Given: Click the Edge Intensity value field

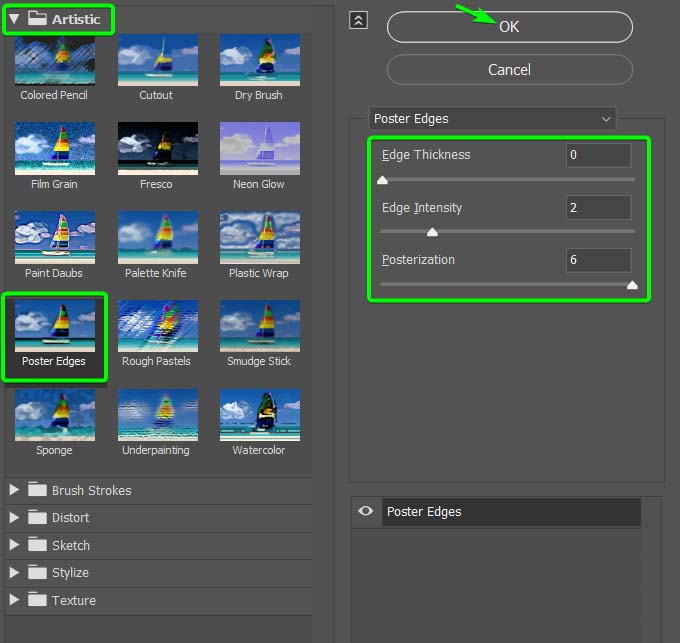Looking at the screenshot, I should point(598,208).
